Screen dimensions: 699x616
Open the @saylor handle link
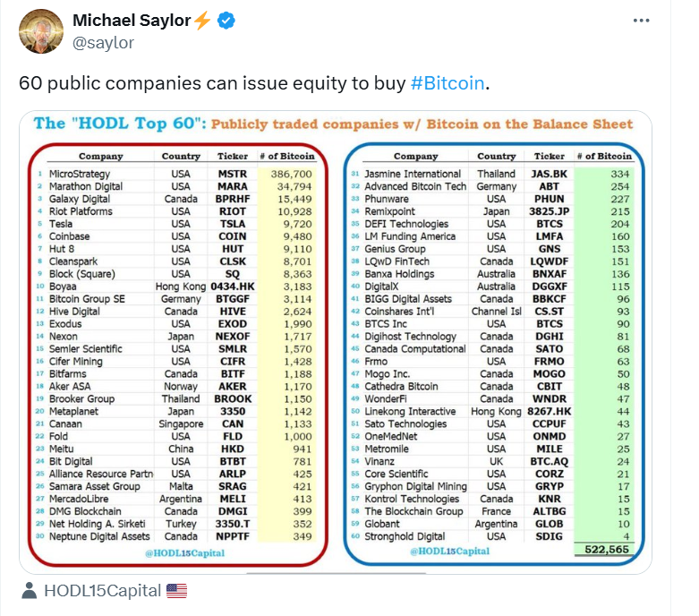[103, 43]
